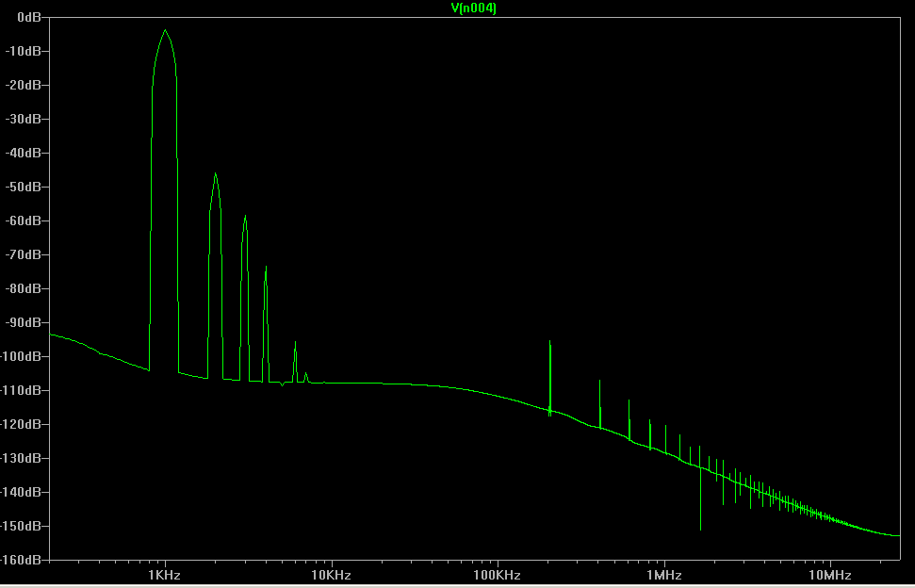Click the fundamental peak at 1KHz
The image size is (915, 588).
(165, 30)
